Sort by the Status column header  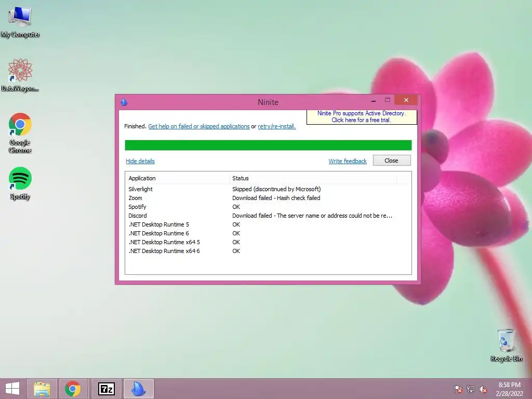pos(313,178)
